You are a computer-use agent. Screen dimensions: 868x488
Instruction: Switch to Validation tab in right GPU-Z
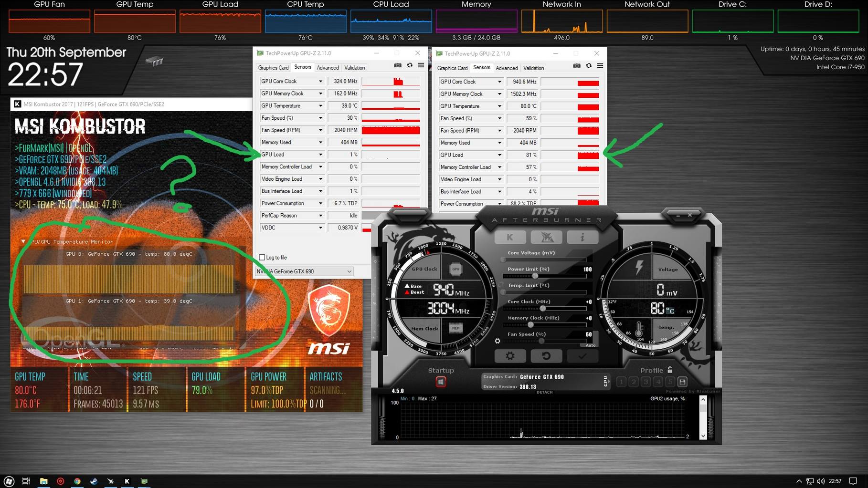pyautogui.click(x=534, y=68)
